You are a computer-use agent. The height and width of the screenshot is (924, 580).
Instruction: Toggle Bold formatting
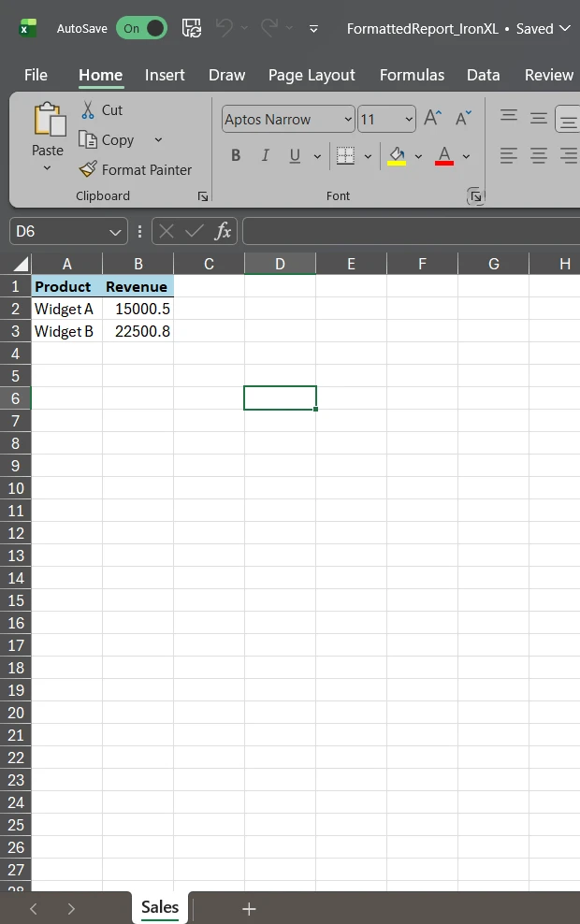tap(236, 155)
